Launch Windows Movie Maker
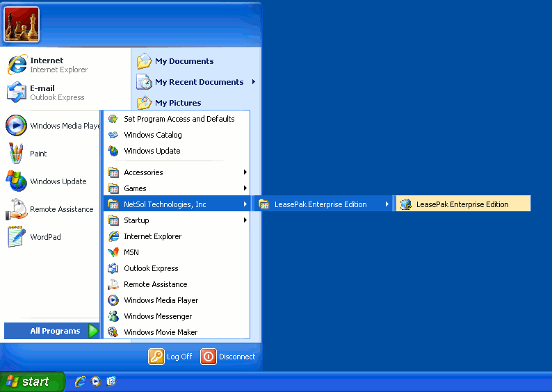552x392 pixels. [x=177, y=332]
